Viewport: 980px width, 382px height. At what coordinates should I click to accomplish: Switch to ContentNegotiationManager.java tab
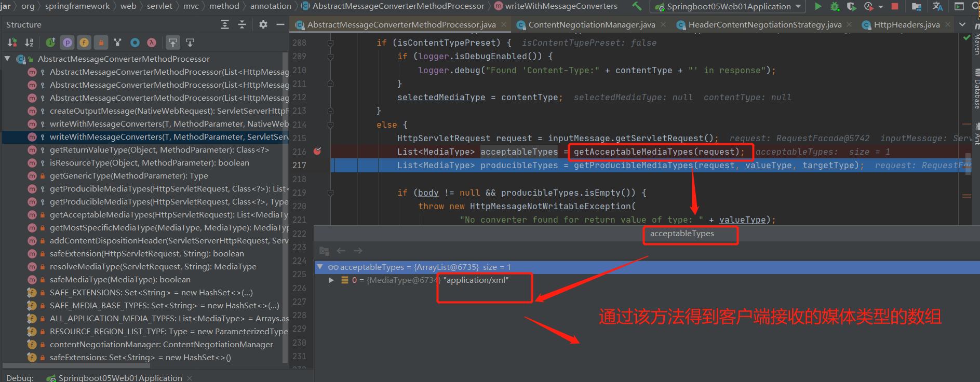point(592,24)
